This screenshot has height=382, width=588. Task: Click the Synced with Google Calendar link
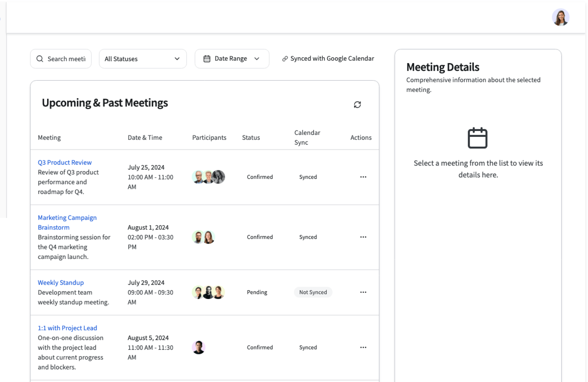328,58
